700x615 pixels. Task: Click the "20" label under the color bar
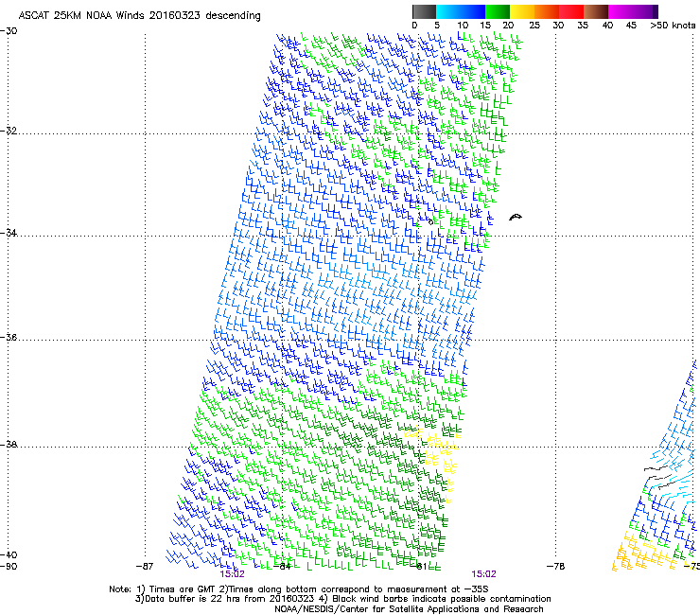click(509, 26)
